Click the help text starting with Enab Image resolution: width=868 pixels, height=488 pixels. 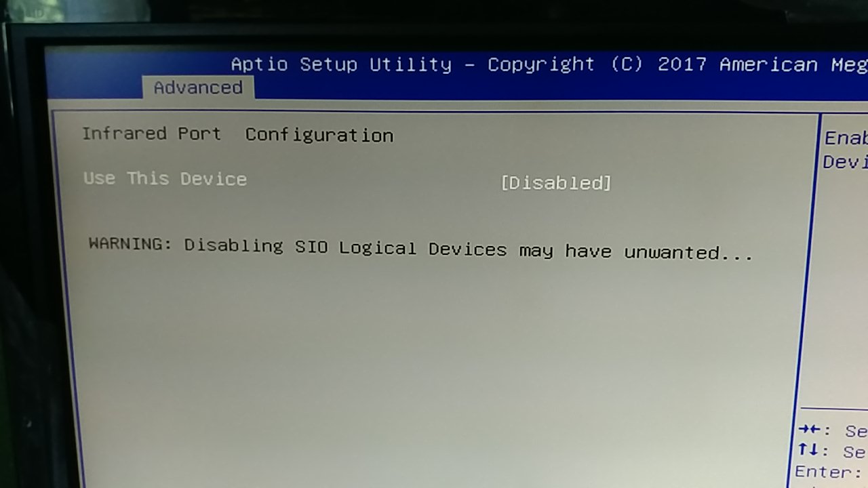846,138
